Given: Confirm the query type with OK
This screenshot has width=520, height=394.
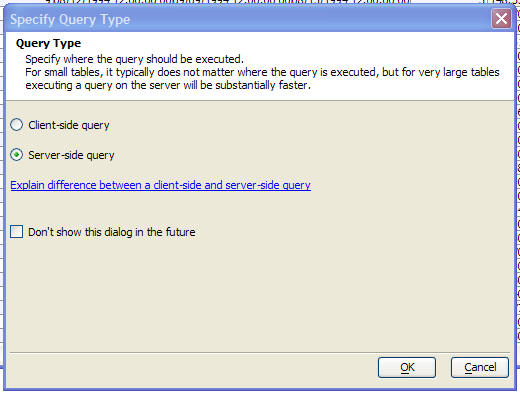Looking at the screenshot, I should tap(407, 367).
